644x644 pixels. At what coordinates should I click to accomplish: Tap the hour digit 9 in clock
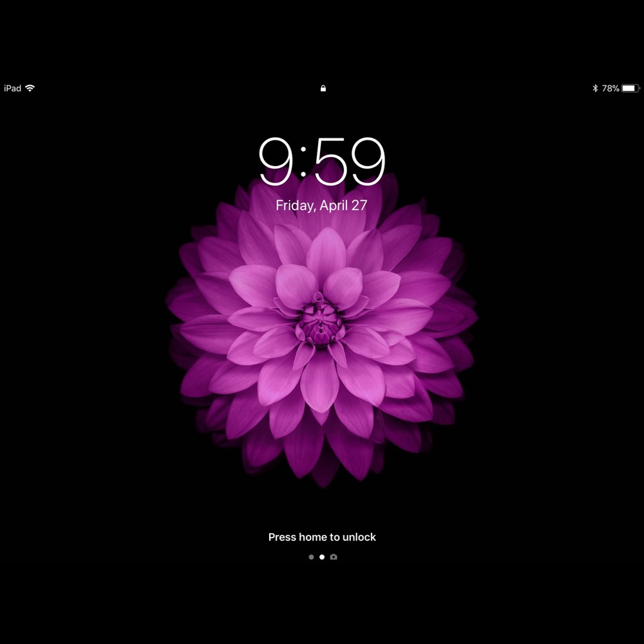[x=276, y=162]
